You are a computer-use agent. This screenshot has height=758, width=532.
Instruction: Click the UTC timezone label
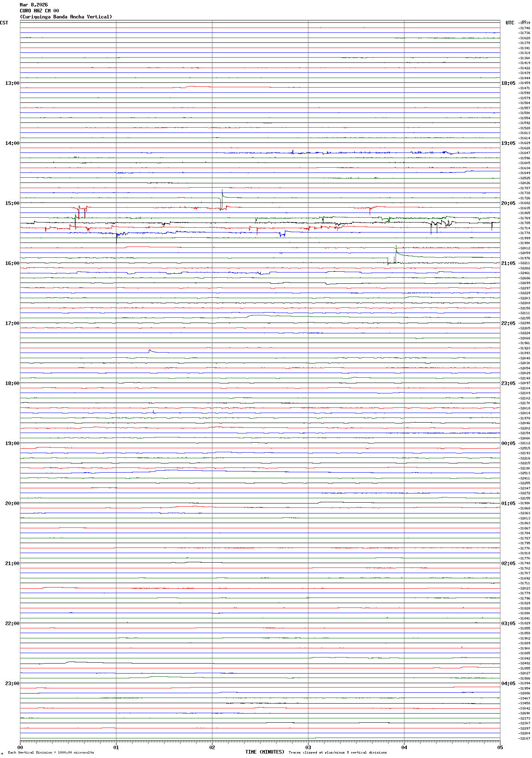coord(510,23)
